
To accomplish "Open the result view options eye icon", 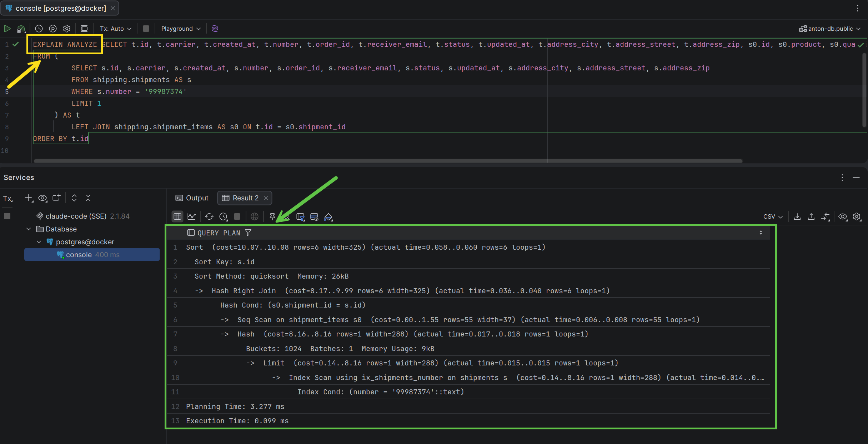I will [x=843, y=216].
